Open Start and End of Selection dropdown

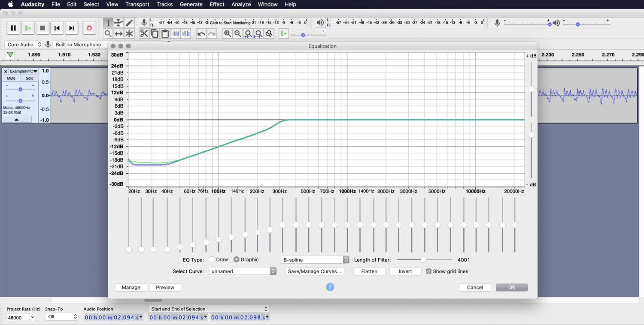pos(209,309)
